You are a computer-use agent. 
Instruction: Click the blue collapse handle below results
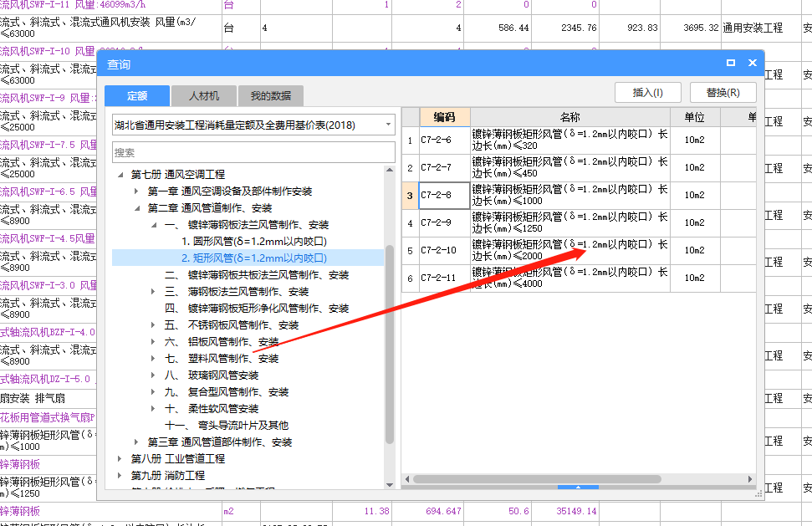[x=578, y=488]
